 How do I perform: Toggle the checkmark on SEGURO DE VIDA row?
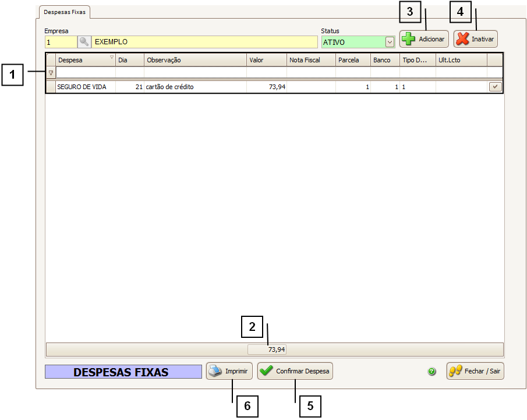[x=494, y=87]
